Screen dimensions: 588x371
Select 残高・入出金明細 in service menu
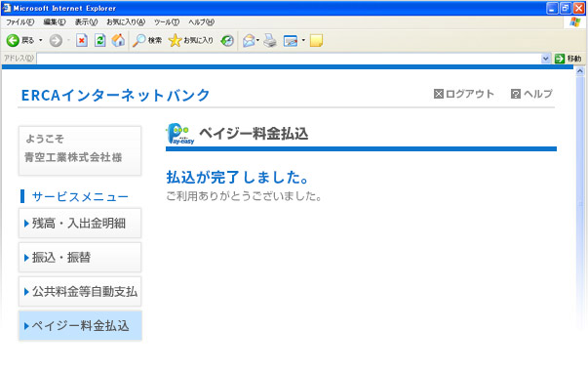coord(80,224)
